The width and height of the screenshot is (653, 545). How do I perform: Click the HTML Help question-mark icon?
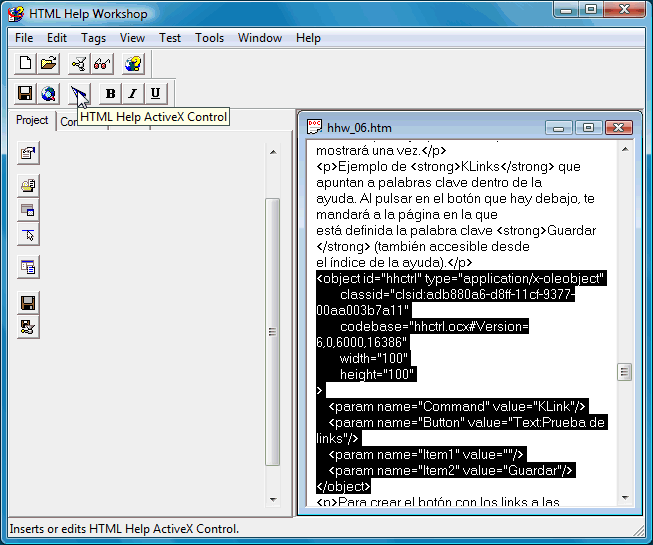tap(133, 64)
